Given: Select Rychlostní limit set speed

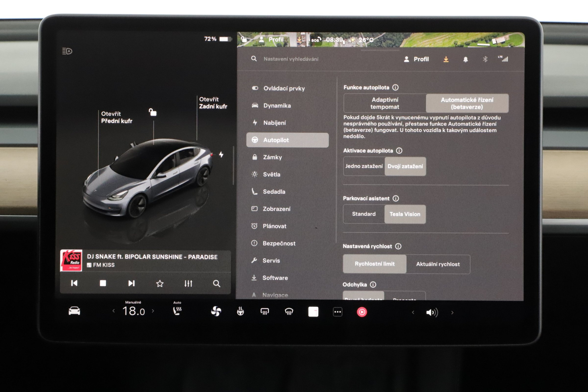Looking at the screenshot, I should point(374,264).
